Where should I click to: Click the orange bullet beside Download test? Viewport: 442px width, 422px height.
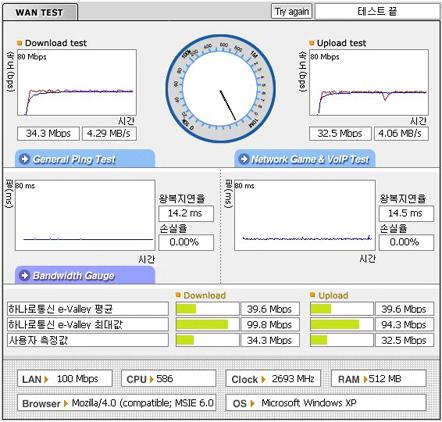pos(19,43)
